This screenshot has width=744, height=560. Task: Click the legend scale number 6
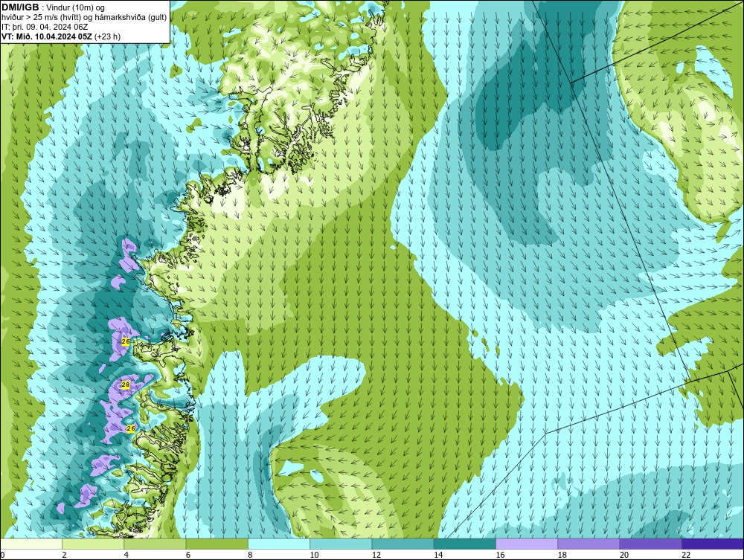pos(188,556)
